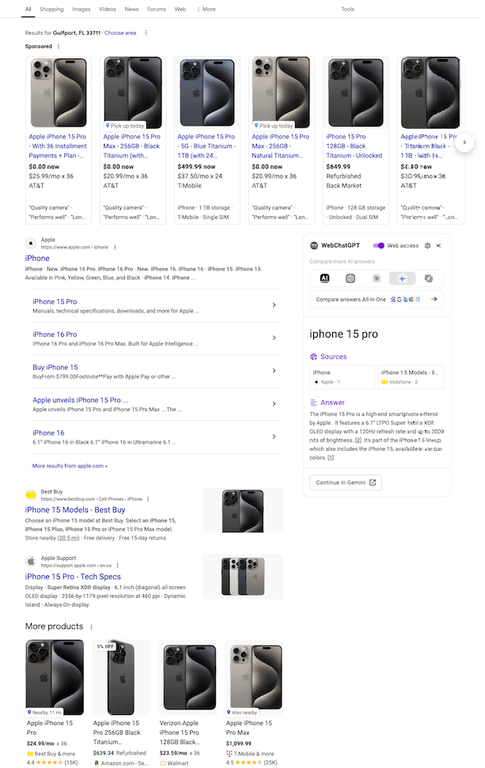Click the Best Buy favicon

(30, 495)
